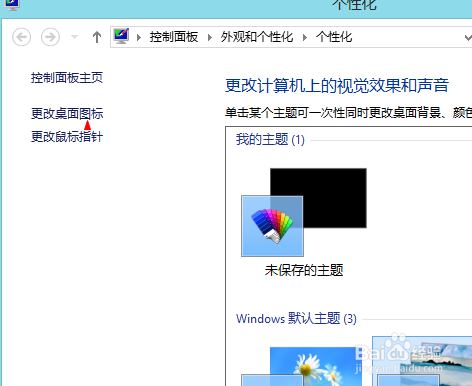This screenshot has height=386, width=472.
Task: Click the 更改计算机上的视觉效果和声音 heading
Action: pyautogui.click(x=337, y=85)
